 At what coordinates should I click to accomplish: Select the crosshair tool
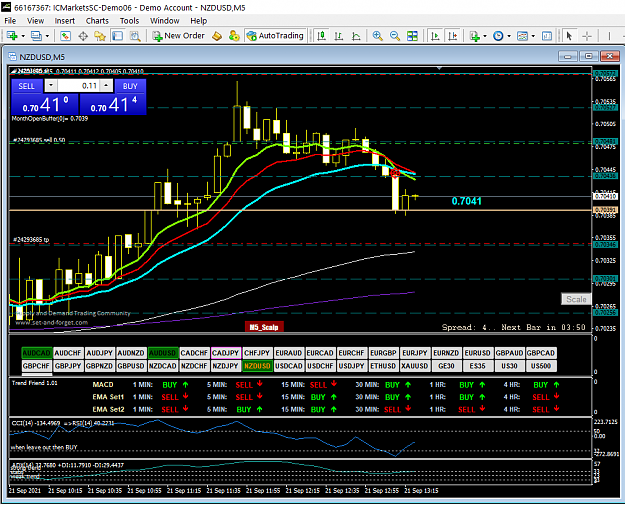587,36
